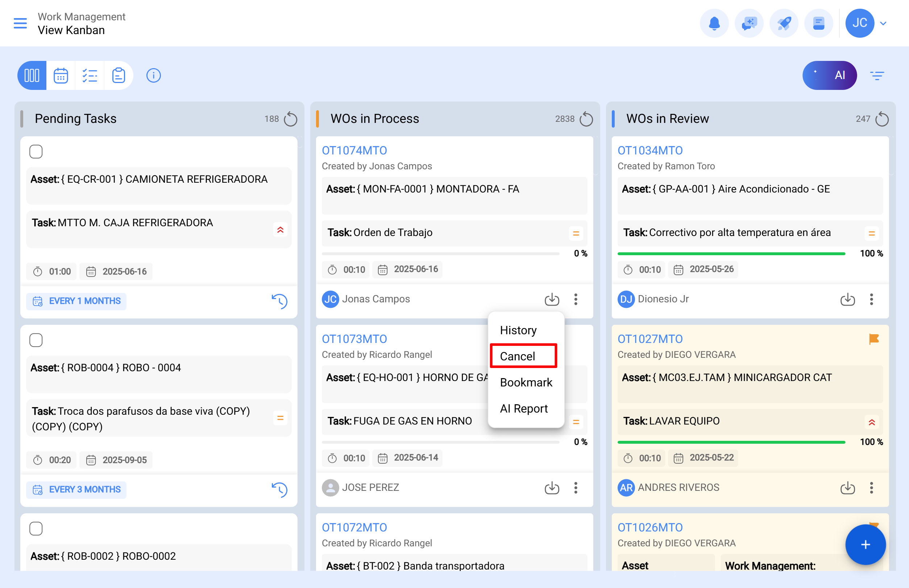Open the documentation book icon

[818, 23]
